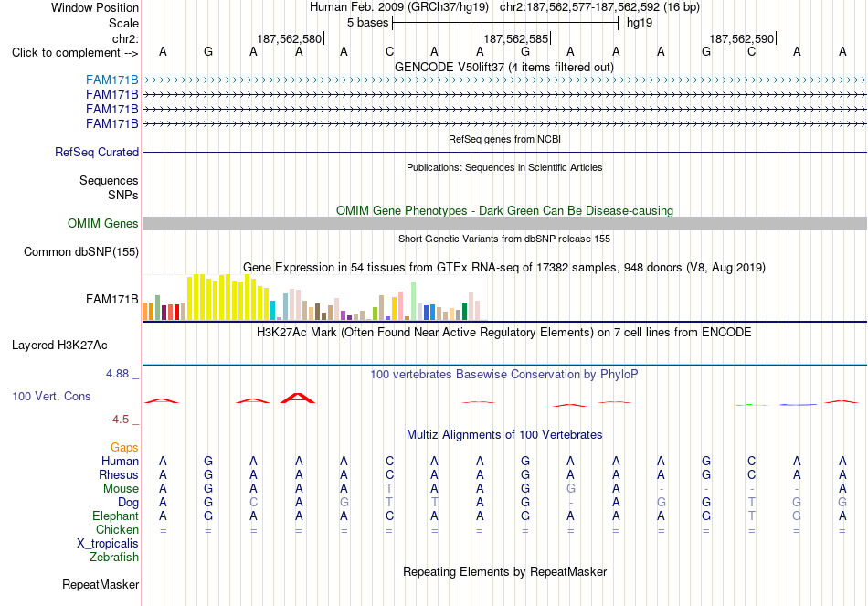Click the Gaps label in Multiz alignment
The image size is (868, 606).
[x=124, y=447]
